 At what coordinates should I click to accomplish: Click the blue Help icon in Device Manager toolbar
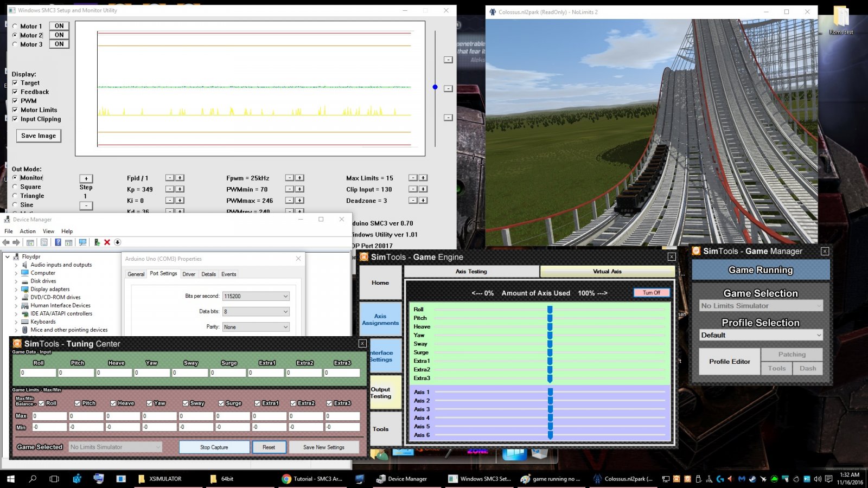pos(58,242)
